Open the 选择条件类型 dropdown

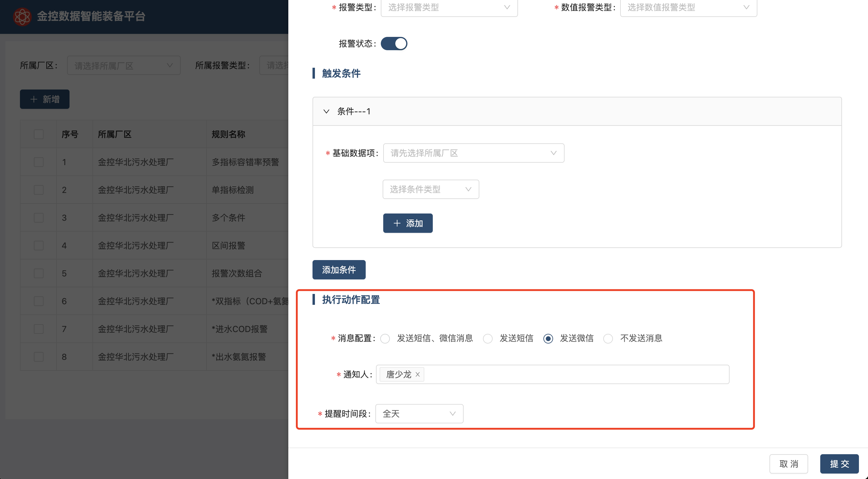[430, 189]
